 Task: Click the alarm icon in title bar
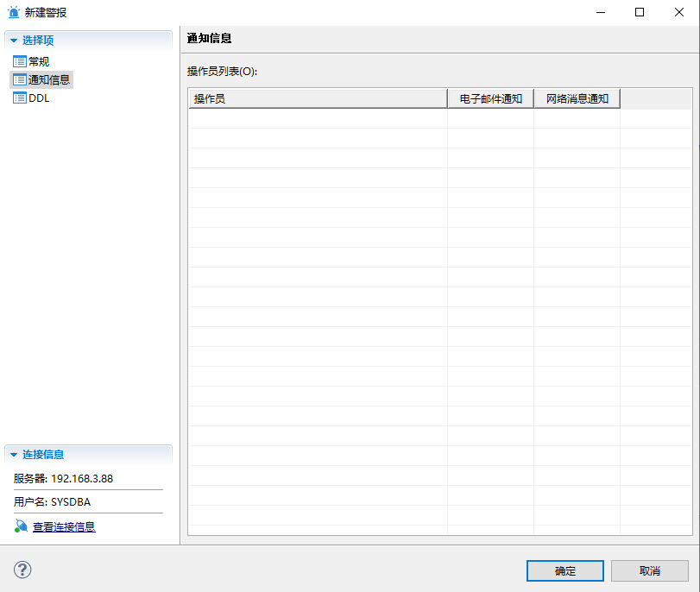(x=14, y=12)
